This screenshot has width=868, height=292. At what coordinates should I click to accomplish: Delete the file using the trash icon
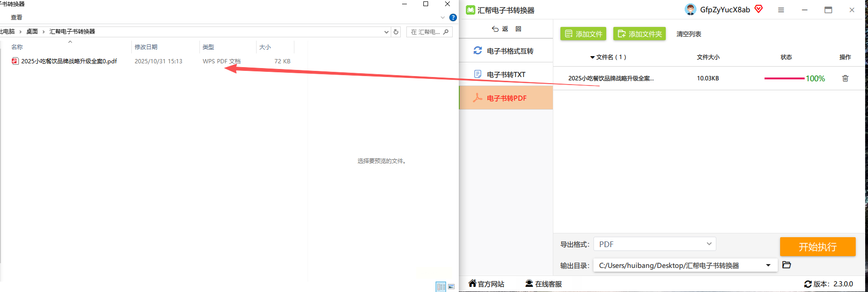click(845, 78)
